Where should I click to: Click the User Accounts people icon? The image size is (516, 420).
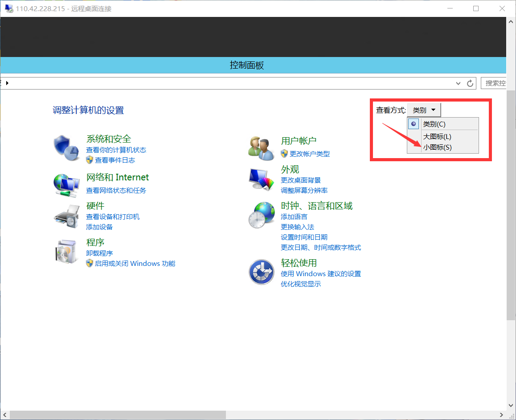point(261,148)
